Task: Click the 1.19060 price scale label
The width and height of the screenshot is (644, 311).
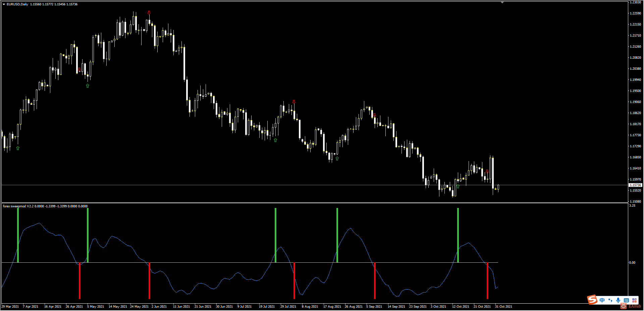Action: coord(635,102)
